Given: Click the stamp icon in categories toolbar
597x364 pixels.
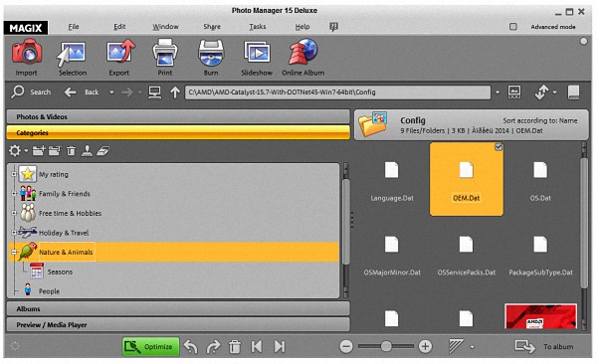Looking at the screenshot, I should click(87, 151).
